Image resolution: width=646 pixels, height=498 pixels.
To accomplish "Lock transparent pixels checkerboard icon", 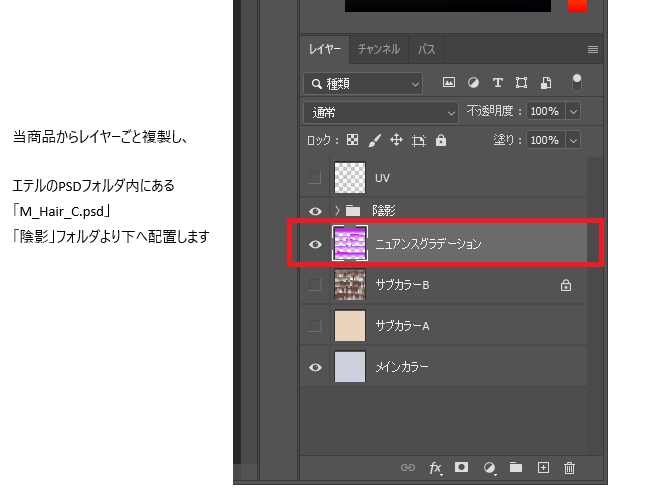I will 352,140.
